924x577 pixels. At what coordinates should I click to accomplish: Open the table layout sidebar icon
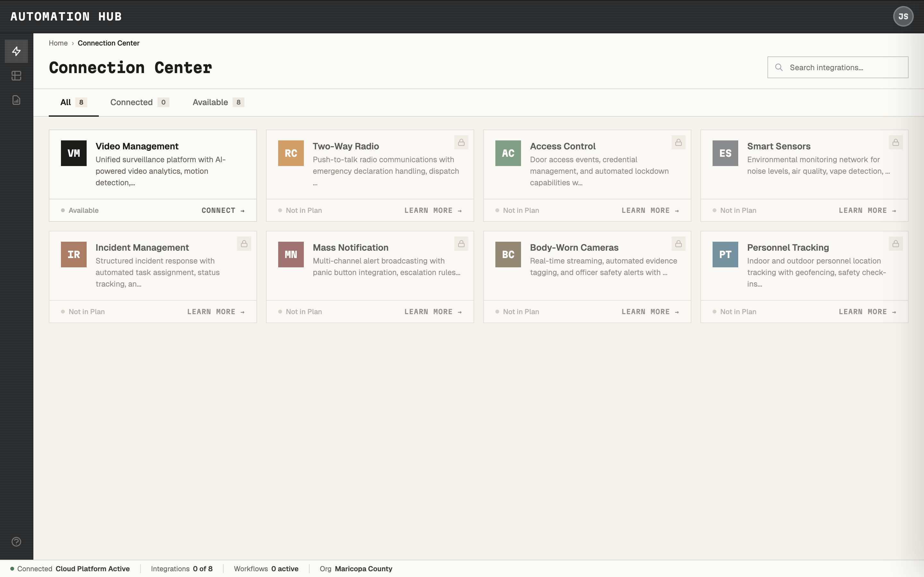click(16, 76)
